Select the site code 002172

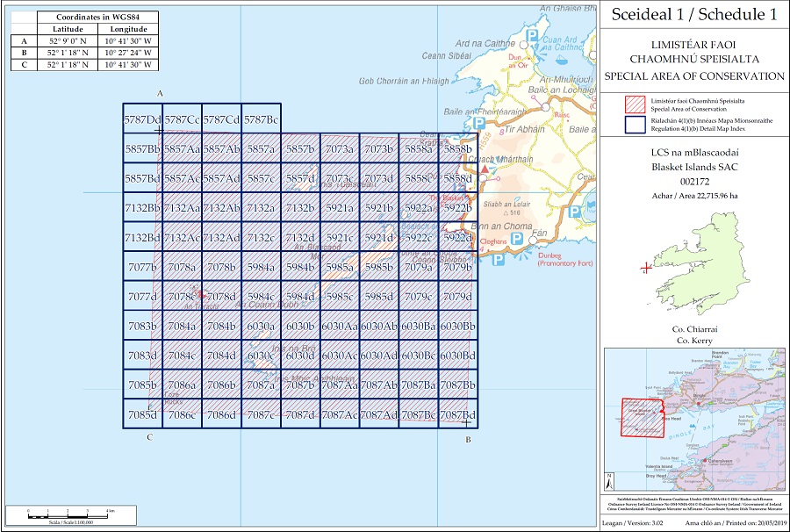coord(694,182)
